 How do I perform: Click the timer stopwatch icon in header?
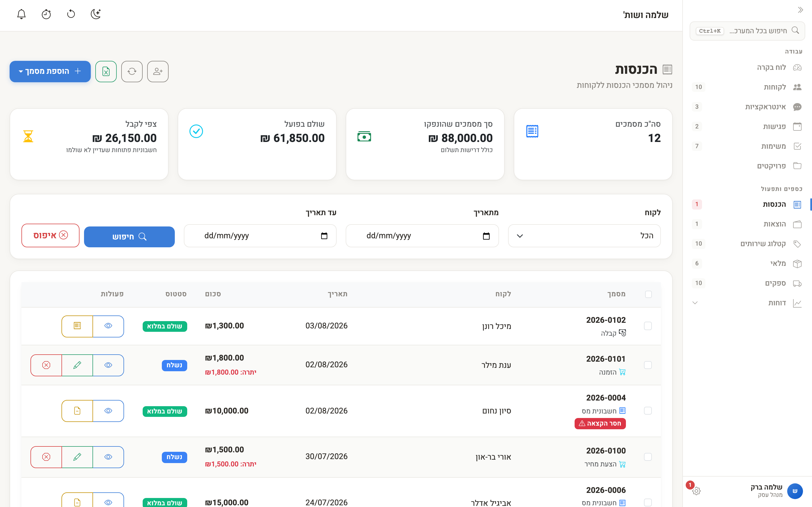coord(46,14)
